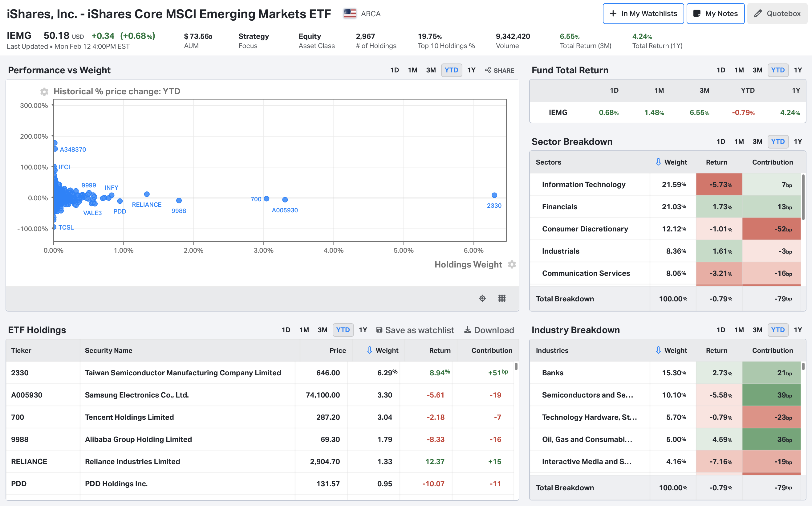Click the 2330 data point on scatter chart
This screenshot has height=506, width=812.
pyautogui.click(x=494, y=195)
